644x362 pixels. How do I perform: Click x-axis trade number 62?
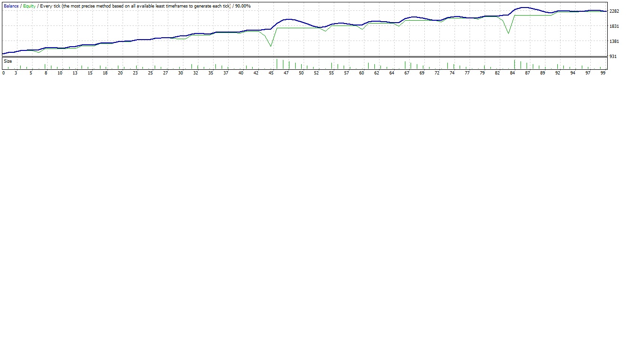(x=377, y=73)
